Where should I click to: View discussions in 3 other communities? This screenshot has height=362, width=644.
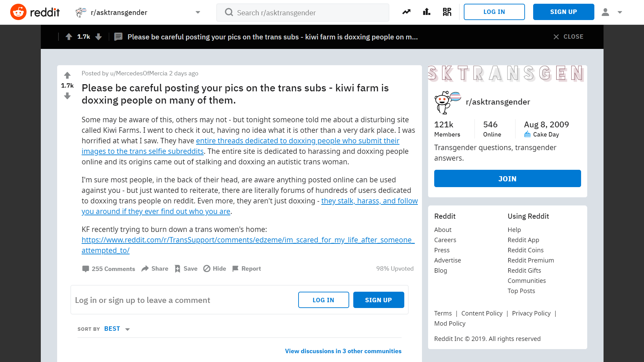tap(343, 351)
